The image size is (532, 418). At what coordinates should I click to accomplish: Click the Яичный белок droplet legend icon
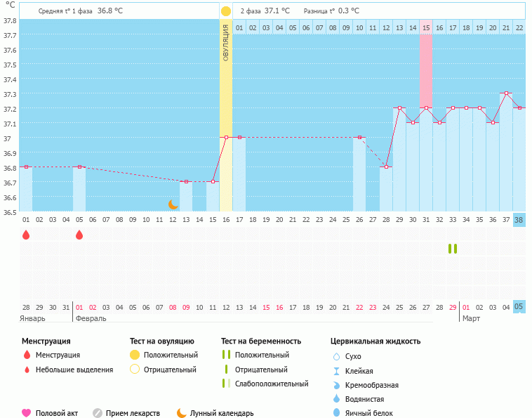(336, 413)
